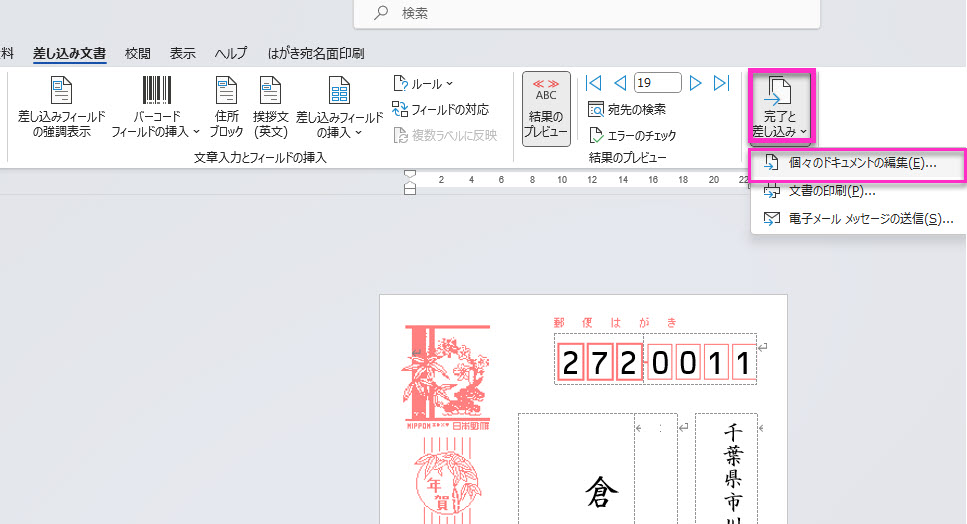This screenshot has height=524, width=967.
Task: Choose Send Email Messages (電子メール メッセージの送信)
Action: pyautogui.click(x=857, y=219)
